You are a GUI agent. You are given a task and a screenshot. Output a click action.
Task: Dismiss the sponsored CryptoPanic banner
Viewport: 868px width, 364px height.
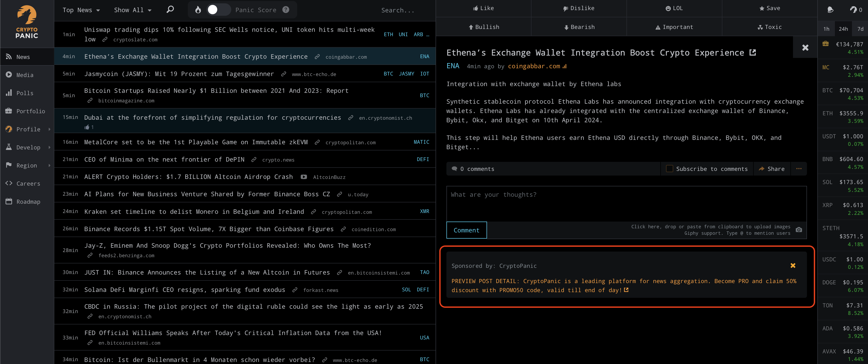(x=793, y=266)
